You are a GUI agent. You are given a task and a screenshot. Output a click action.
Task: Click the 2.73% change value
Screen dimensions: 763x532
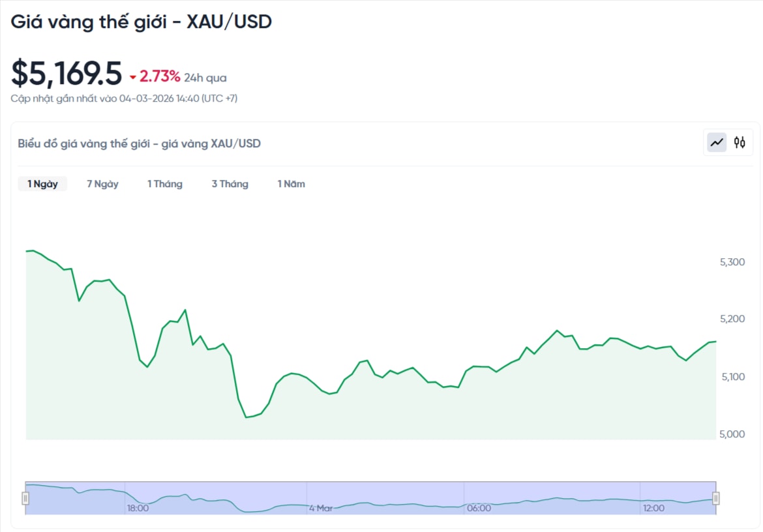160,77
